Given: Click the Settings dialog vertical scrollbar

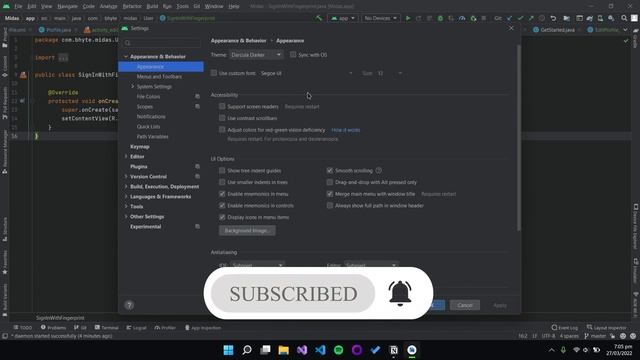Looking at the screenshot, I should point(519,137).
